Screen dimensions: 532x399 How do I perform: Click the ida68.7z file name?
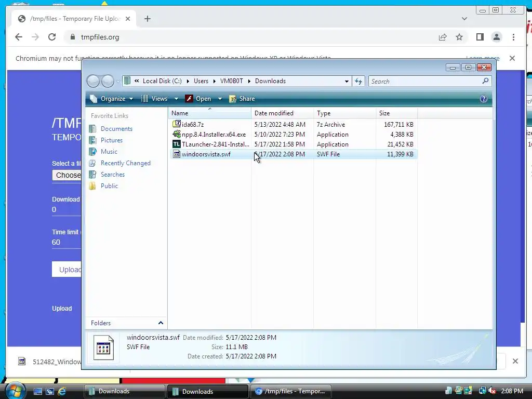193,125
